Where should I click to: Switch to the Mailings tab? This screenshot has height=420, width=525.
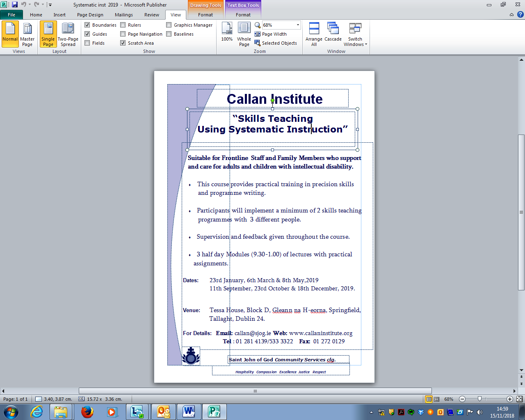point(124,15)
